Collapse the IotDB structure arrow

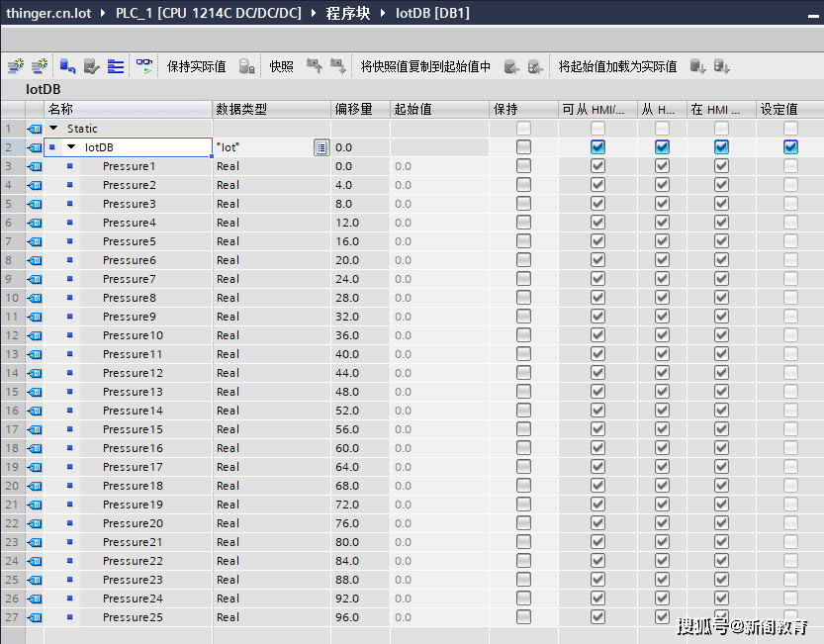(x=68, y=146)
